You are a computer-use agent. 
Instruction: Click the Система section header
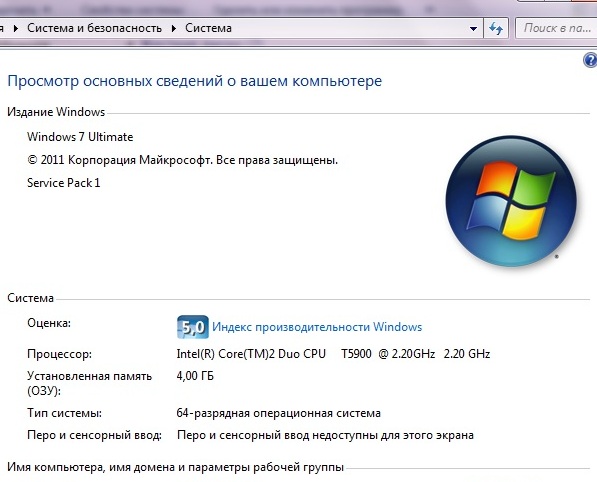click(x=30, y=298)
